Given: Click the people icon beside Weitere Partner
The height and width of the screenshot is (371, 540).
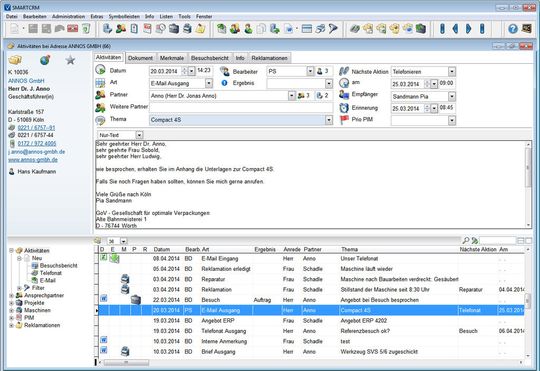Looking at the screenshot, I should pos(100,107).
